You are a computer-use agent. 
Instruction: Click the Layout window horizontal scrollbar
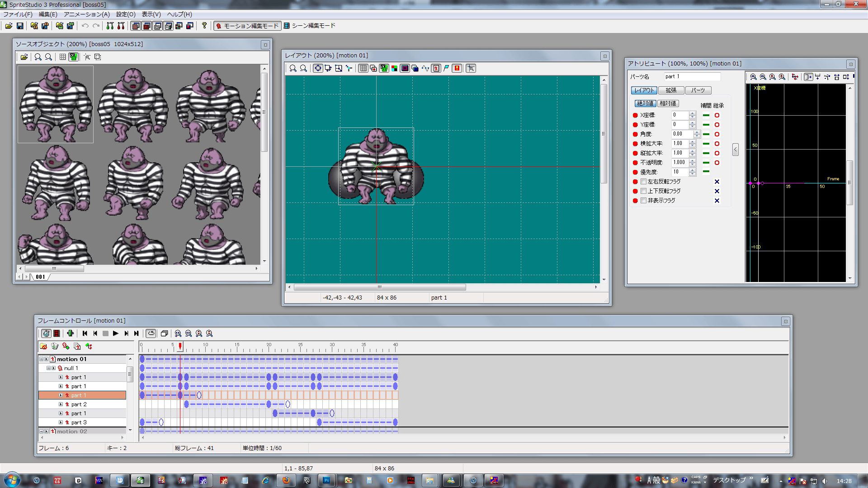(x=379, y=287)
